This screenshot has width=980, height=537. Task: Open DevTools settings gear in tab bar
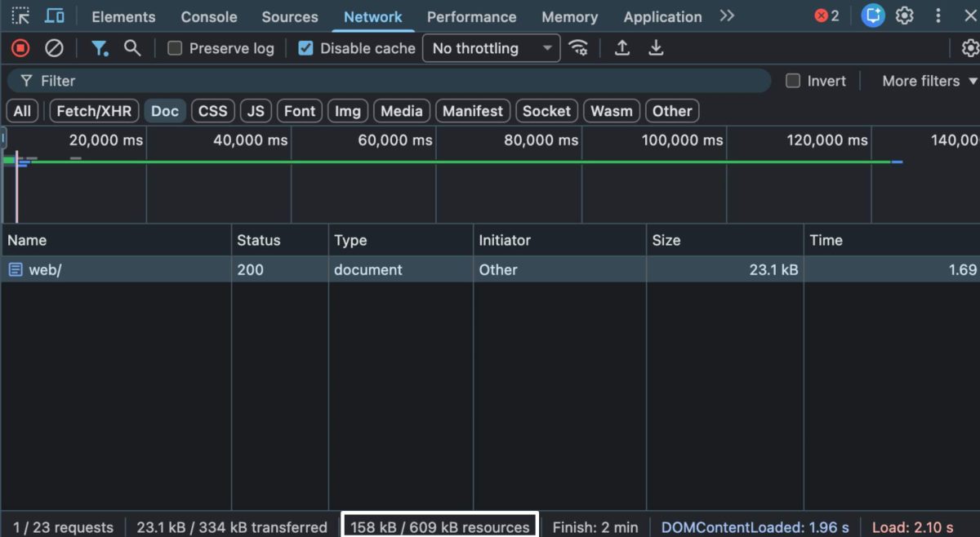click(x=904, y=16)
